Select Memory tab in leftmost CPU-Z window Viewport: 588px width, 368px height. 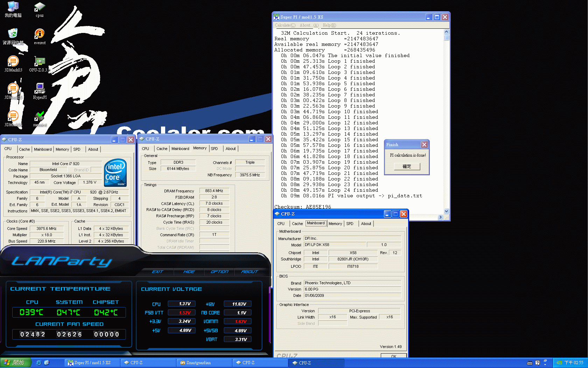tap(62, 149)
